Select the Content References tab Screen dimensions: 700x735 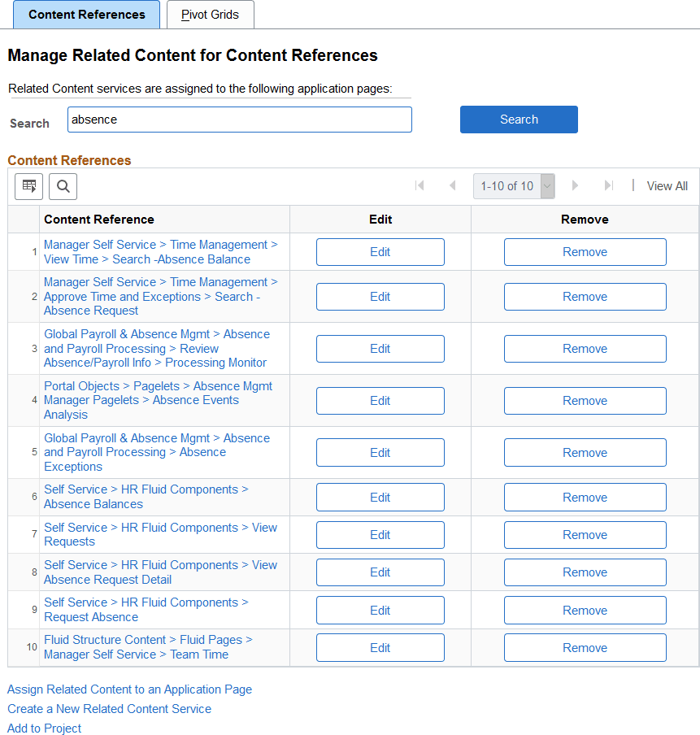click(x=86, y=14)
